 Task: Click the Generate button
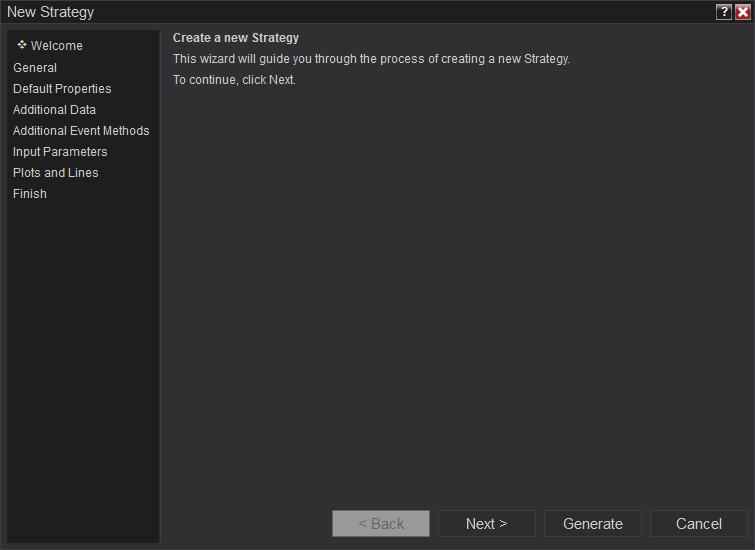pyautogui.click(x=593, y=524)
